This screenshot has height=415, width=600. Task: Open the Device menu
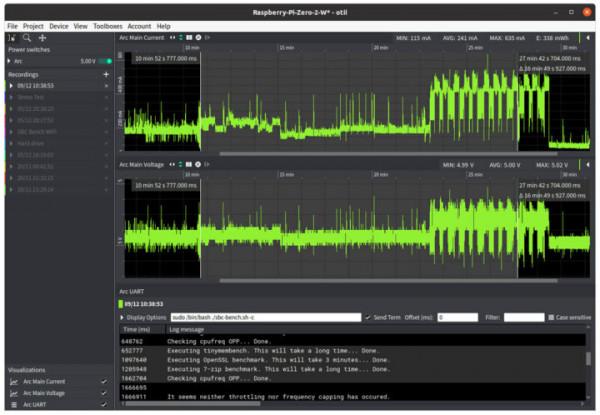(59, 26)
